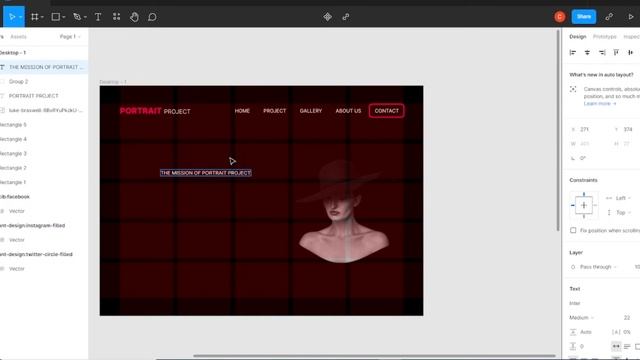Align selection to the left
The image size is (640, 360).
pos(573,53)
